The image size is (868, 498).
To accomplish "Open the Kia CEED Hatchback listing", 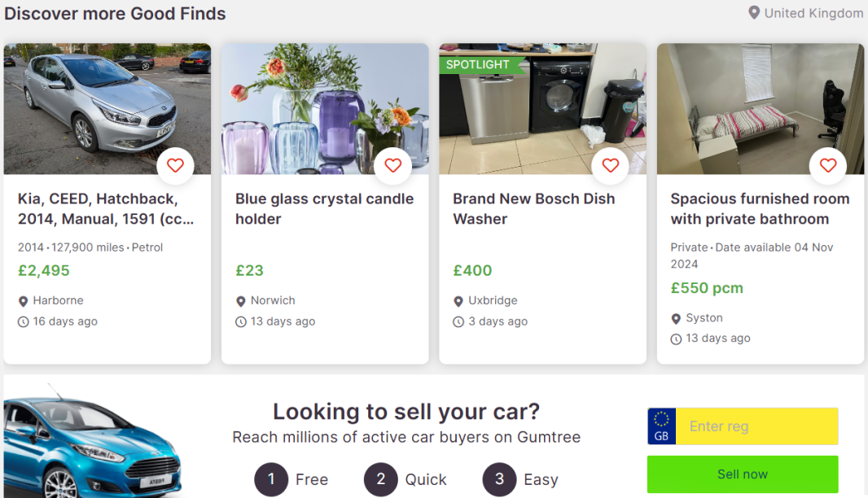I will pos(107,208).
